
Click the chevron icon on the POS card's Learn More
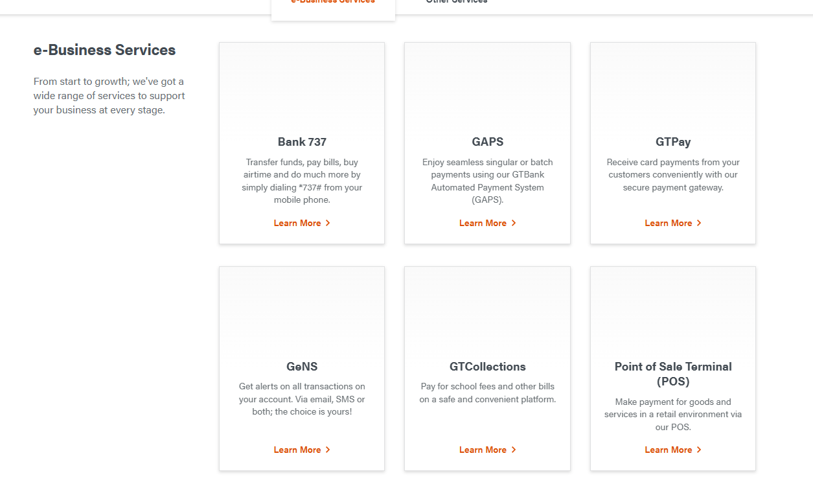point(700,450)
